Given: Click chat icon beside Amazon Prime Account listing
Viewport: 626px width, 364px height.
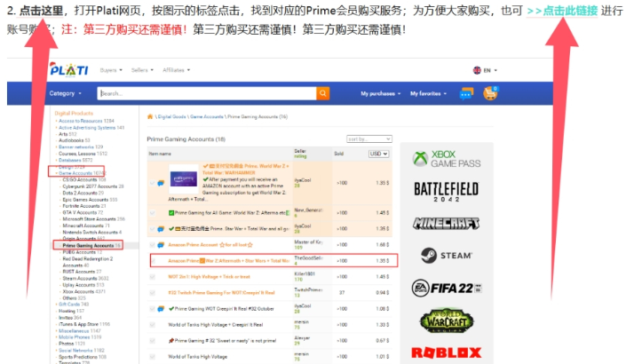Looking at the screenshot, I should click(161, 245).
